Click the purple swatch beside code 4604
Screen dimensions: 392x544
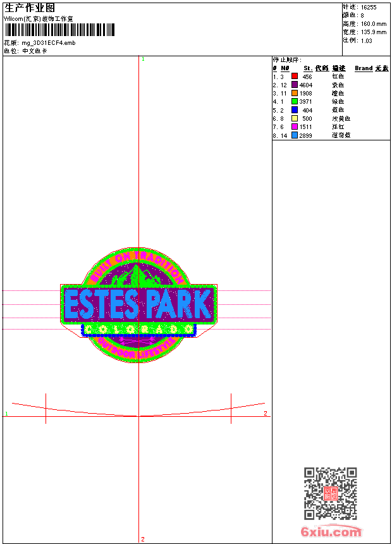click(x=295, y=85)
